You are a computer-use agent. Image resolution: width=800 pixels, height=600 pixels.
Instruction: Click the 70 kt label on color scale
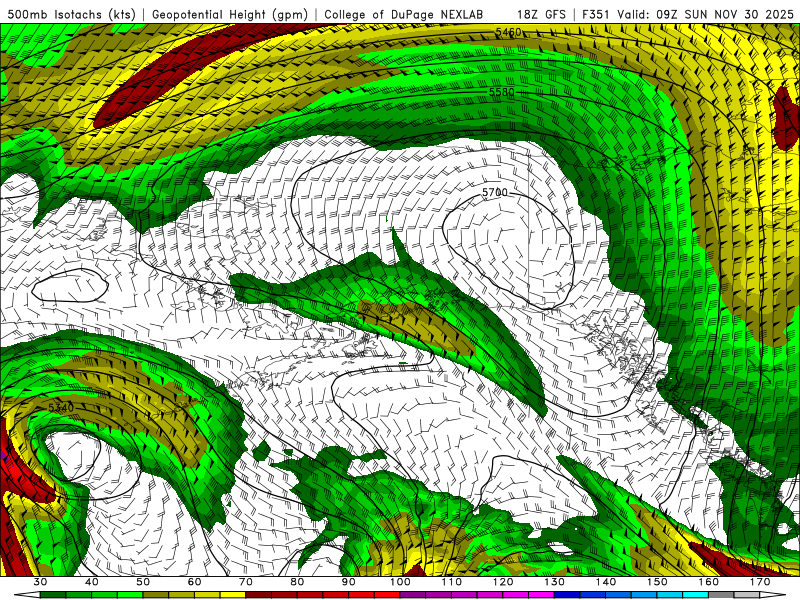[x=246, y=582]
